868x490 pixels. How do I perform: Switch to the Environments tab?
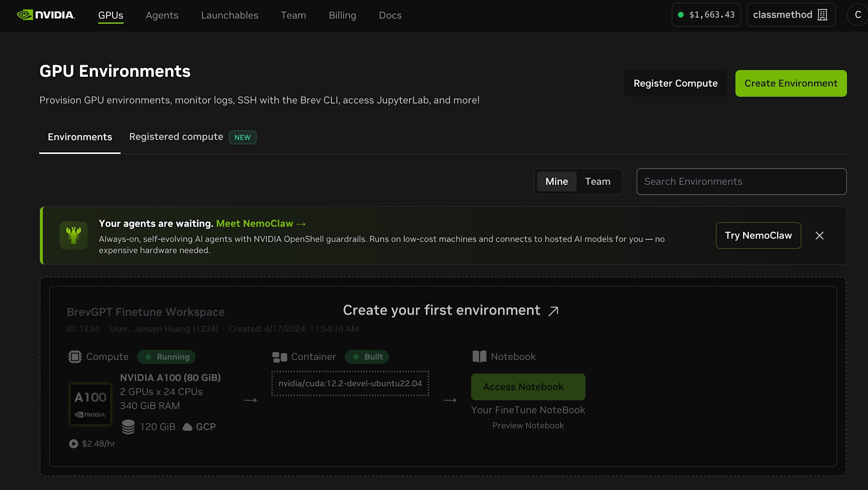click(x=80, y=137)
